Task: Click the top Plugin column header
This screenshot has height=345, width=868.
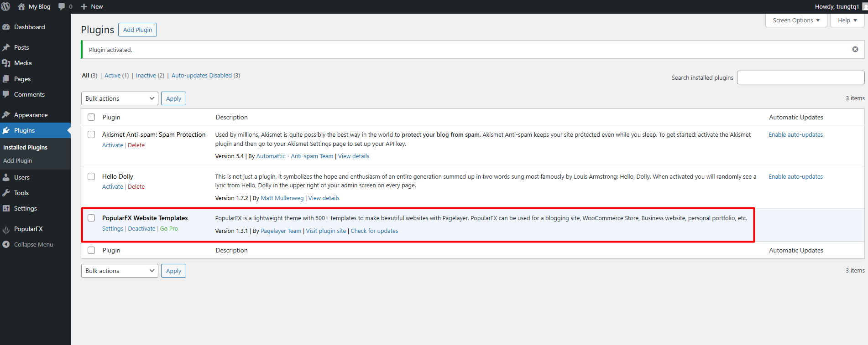Action: tap(111, 117)
